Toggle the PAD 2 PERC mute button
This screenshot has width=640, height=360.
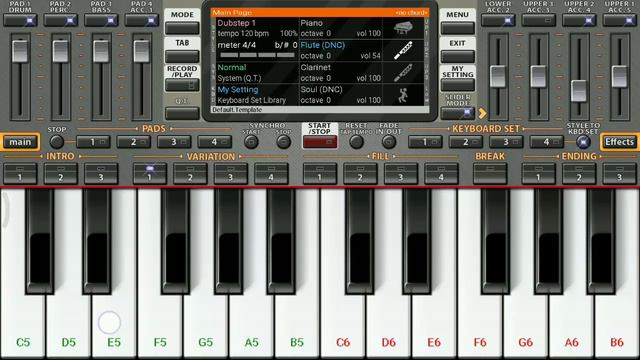point(60,20)
